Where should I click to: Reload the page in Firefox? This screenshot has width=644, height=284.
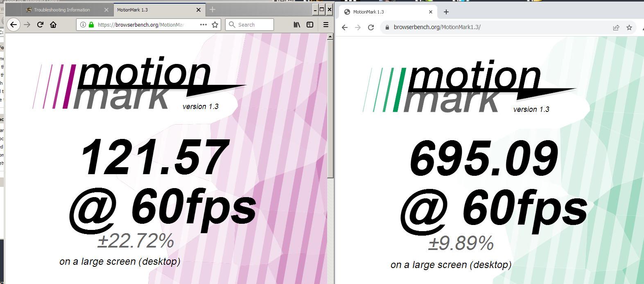40,25
